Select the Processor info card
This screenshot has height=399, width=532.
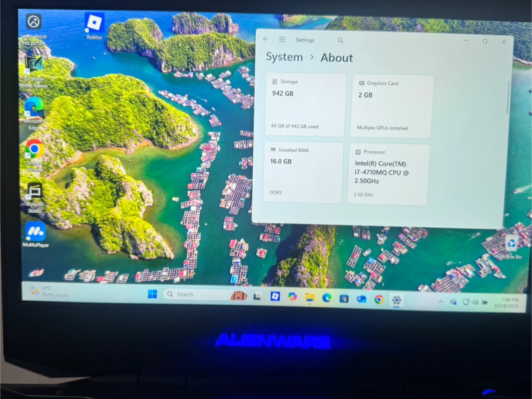coord(388,174)
